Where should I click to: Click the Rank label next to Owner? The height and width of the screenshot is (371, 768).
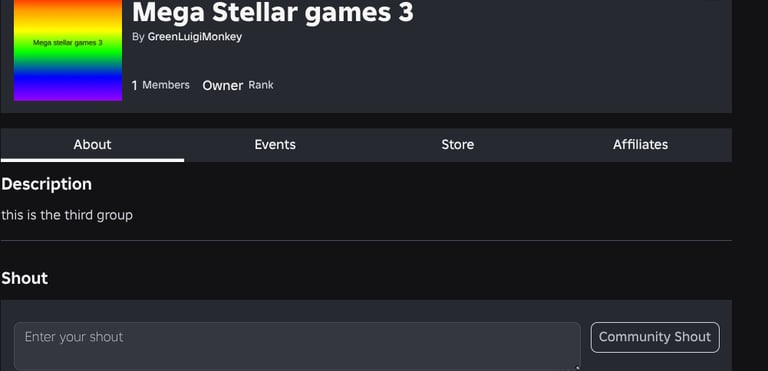[261, 85]
